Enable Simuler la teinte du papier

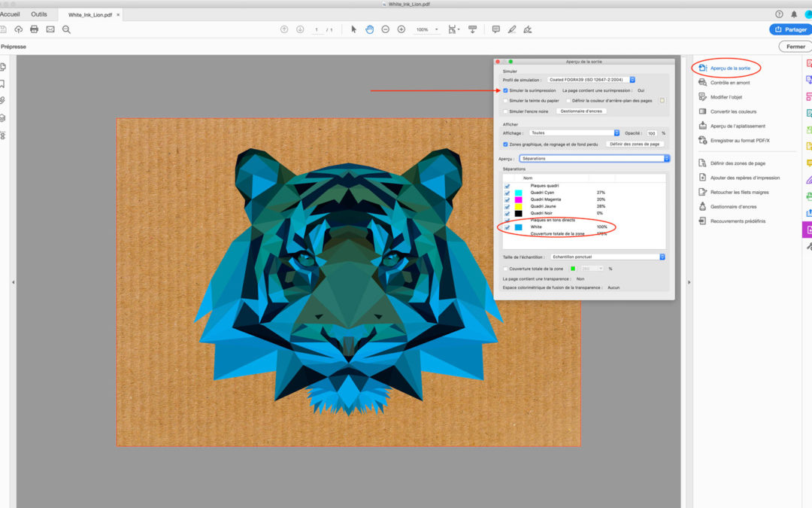tap(506, 100)
